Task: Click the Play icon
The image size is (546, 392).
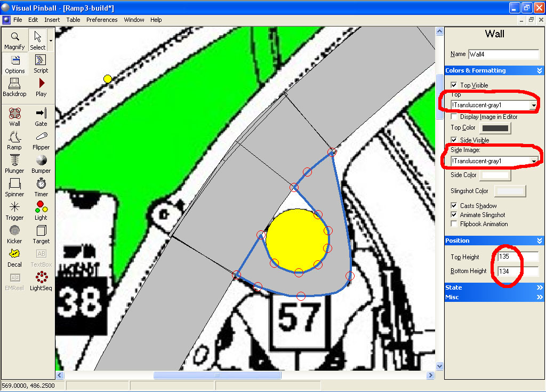Action: (41, 87)
